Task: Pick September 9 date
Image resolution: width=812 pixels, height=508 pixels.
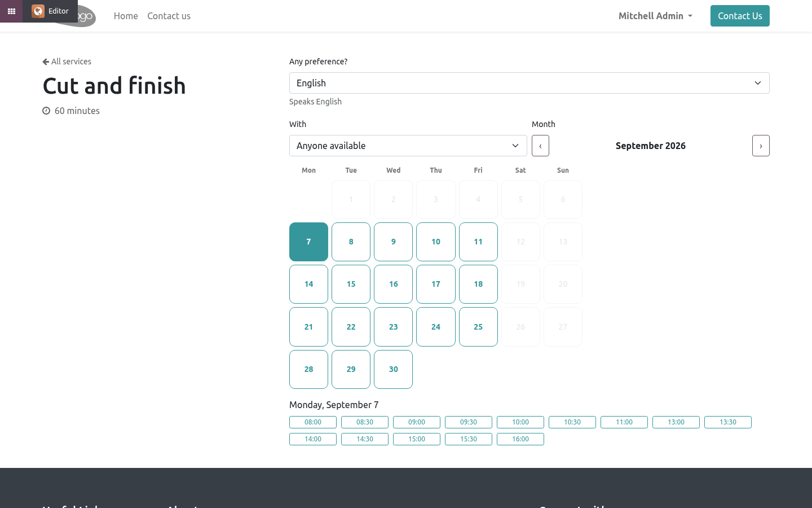Action: coord(394,242)
